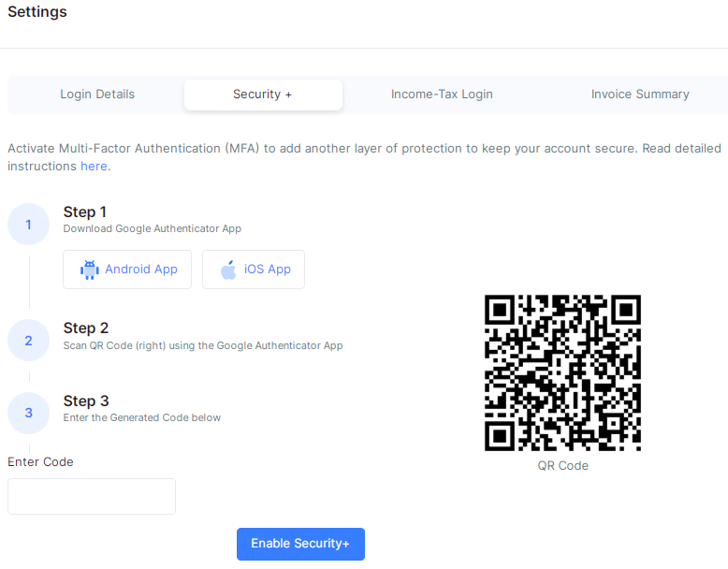The height and width of the screenshot is (569, 728).
Task: Open the Income-Tax Login tab
Action: [442, 95]
